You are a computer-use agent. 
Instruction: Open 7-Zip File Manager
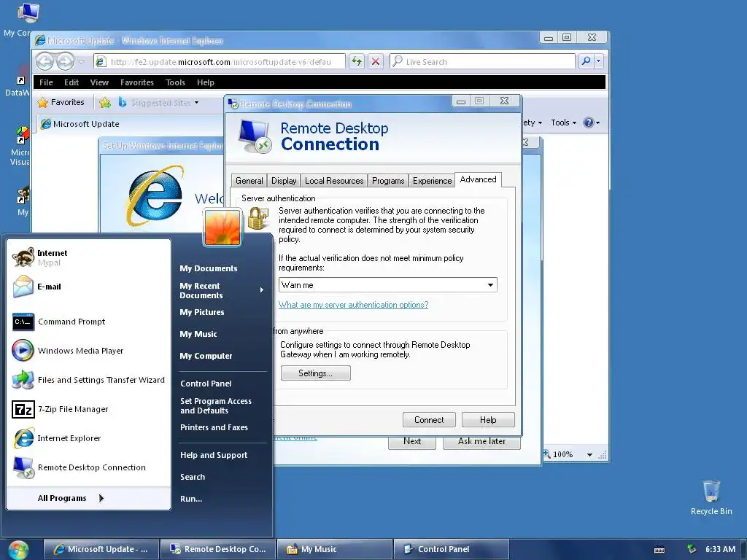[88, 409]
